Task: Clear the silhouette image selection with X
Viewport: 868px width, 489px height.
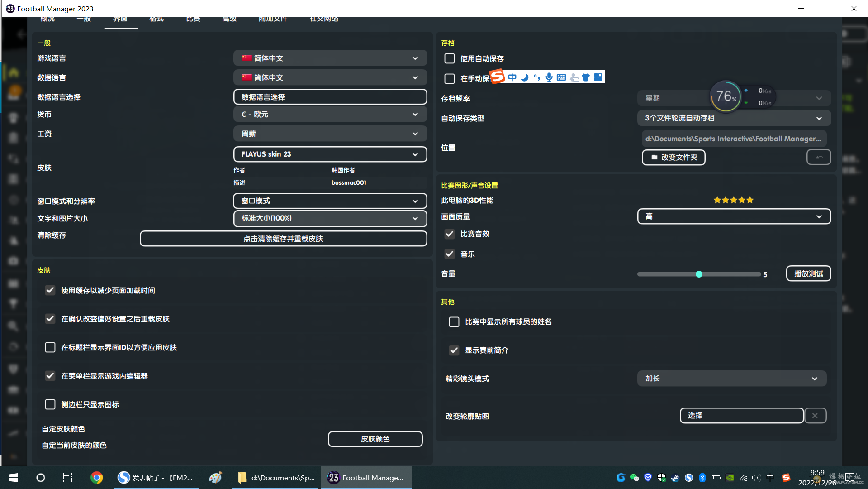Action: (815, 416)
